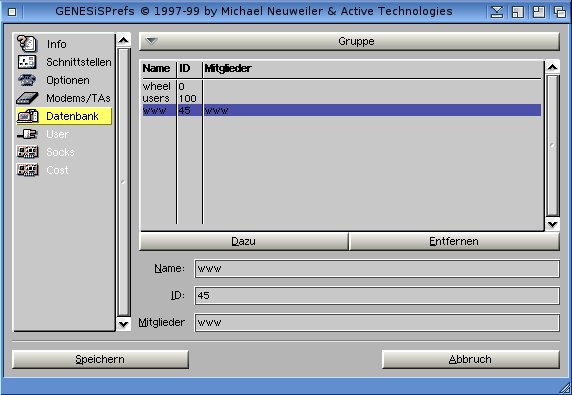The width and height of the screenshot is (572, 395).
Task: Select the Datenbank icon
Action: [x=27, y=116]
